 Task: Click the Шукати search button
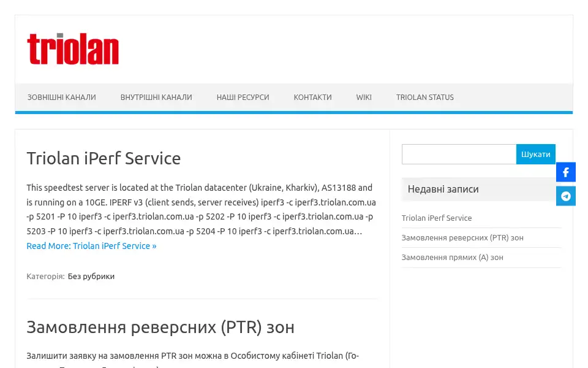[x=535, y=155]
